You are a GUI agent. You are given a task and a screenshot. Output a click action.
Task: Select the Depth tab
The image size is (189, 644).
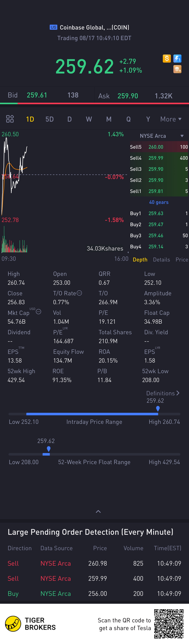coord(140,260)
